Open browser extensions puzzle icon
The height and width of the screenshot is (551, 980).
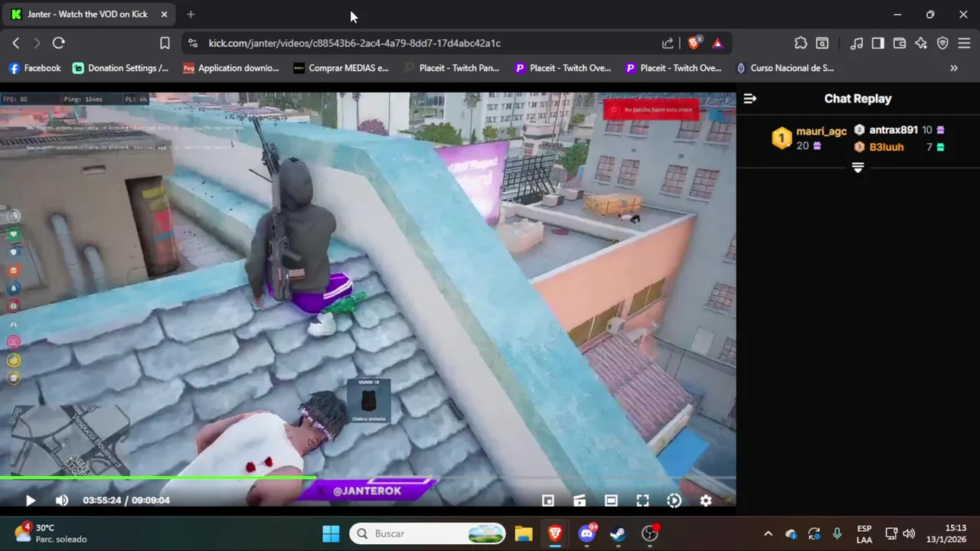(x=801, y=44)
